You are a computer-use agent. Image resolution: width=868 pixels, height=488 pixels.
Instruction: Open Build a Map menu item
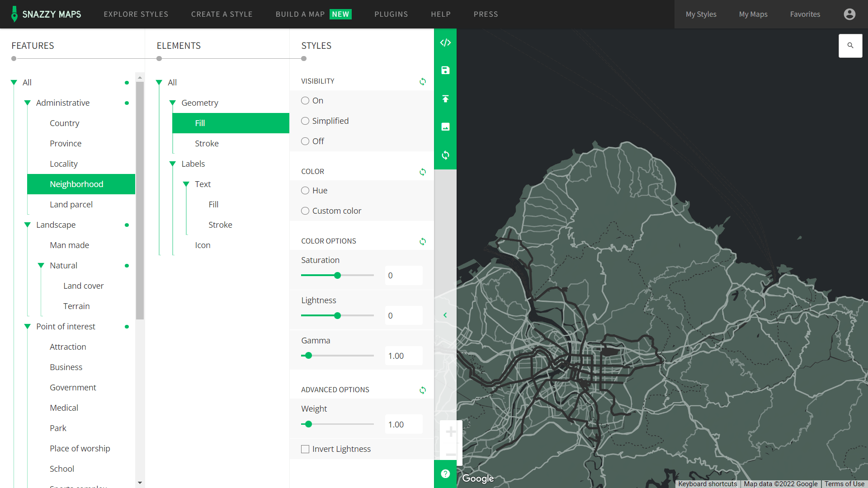(x=313, y=14)
